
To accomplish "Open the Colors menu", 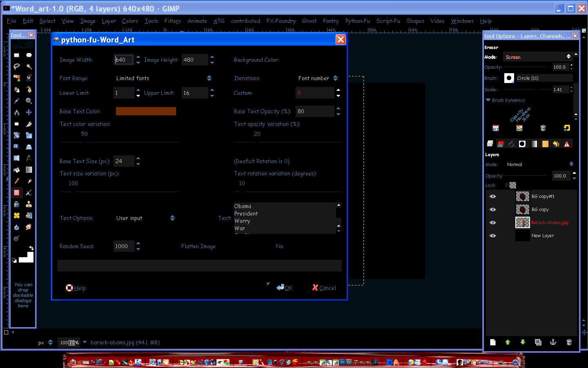I will [x=130, y=21].
